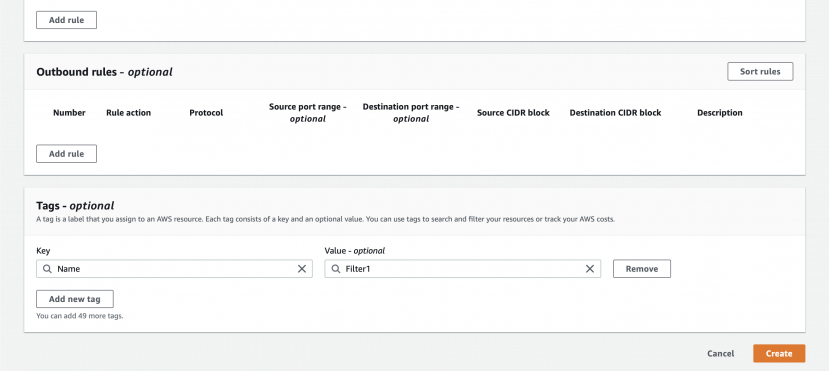Add a new tag
Image resolution: width=829 pixels, height=371 pixels.
click(75, 299)
